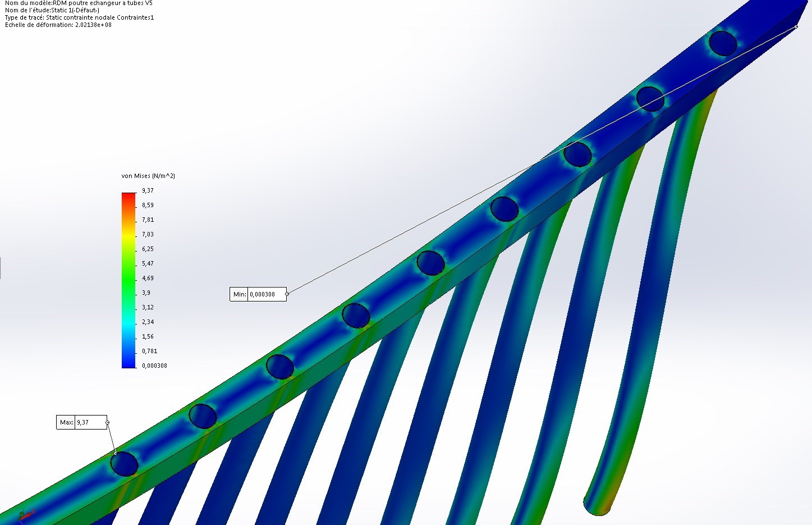Click the legend value 3,9

point(146,293)
